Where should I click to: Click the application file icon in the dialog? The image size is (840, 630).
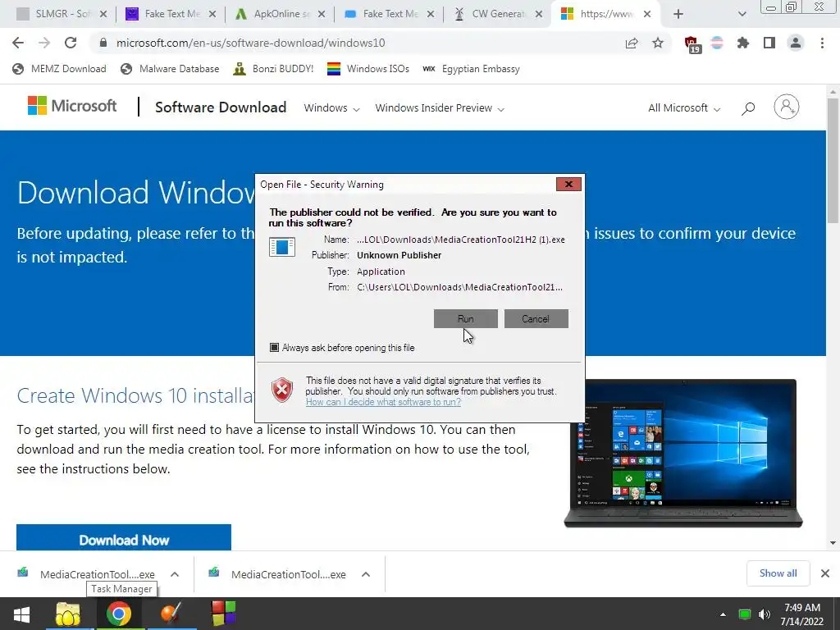point(282,247)
